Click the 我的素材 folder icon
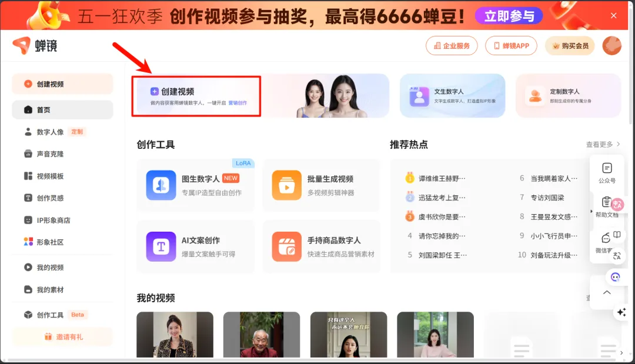The height and width of the screenshot is (364, 635). point(28,289)
